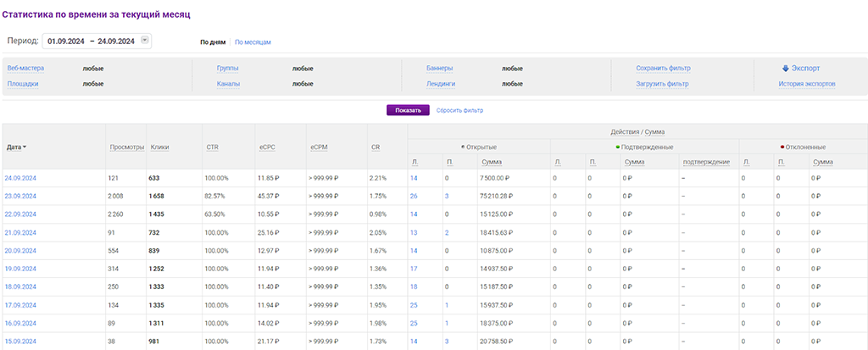Sort by Сумма under Подтвержденные
This screenshot has width=868, height=350.
[x=634, y=162]
